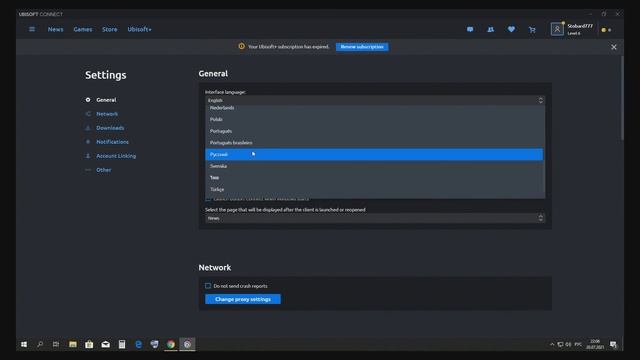Show hidden system tray icons
Image resolution: width=640 pixels, height=360 pixels.
point(552,344)
